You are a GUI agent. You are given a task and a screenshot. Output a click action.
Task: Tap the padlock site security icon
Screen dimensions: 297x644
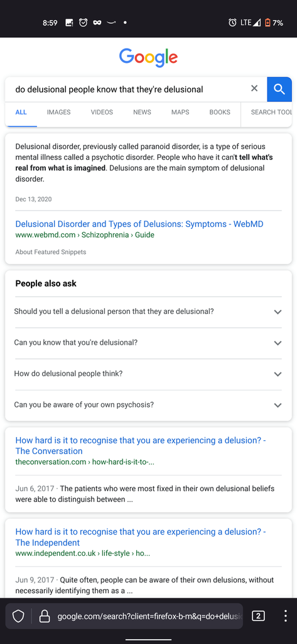(x=44, y=616)
